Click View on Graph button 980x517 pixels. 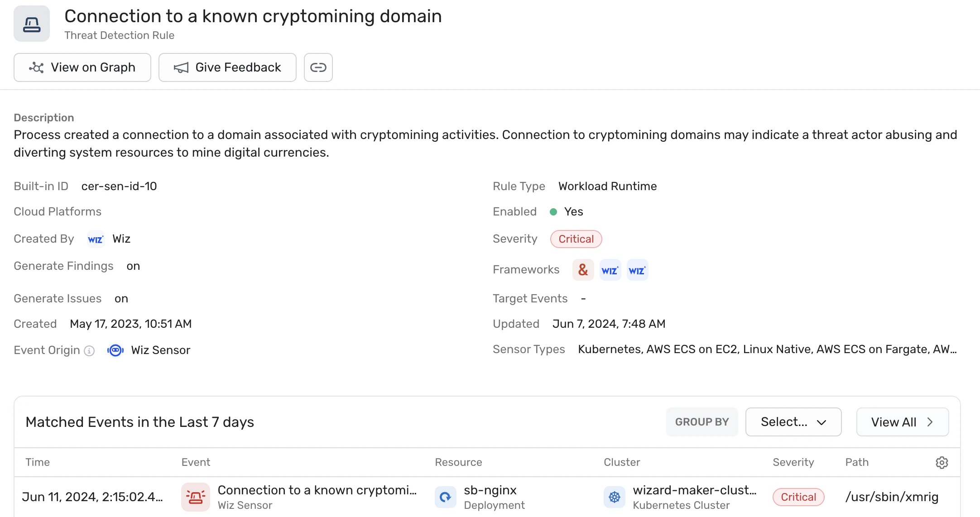point(82,67)
